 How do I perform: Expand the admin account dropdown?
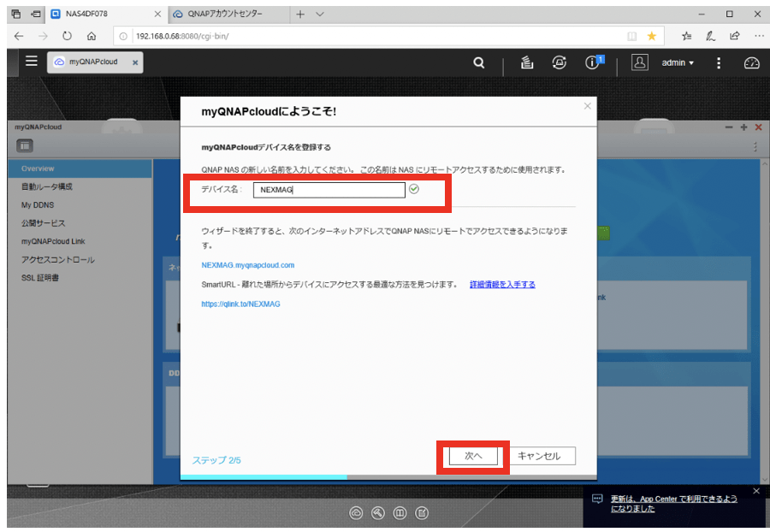pos(678,62)
